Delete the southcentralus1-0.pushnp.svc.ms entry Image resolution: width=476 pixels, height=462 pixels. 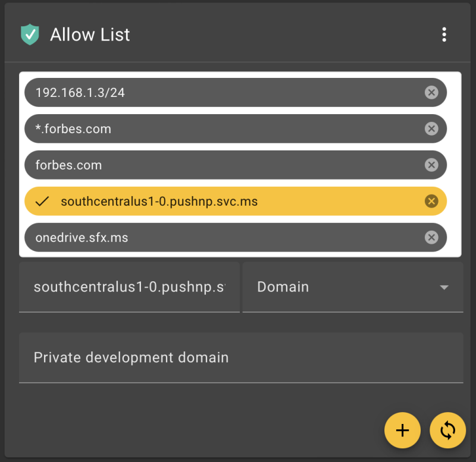431,201
